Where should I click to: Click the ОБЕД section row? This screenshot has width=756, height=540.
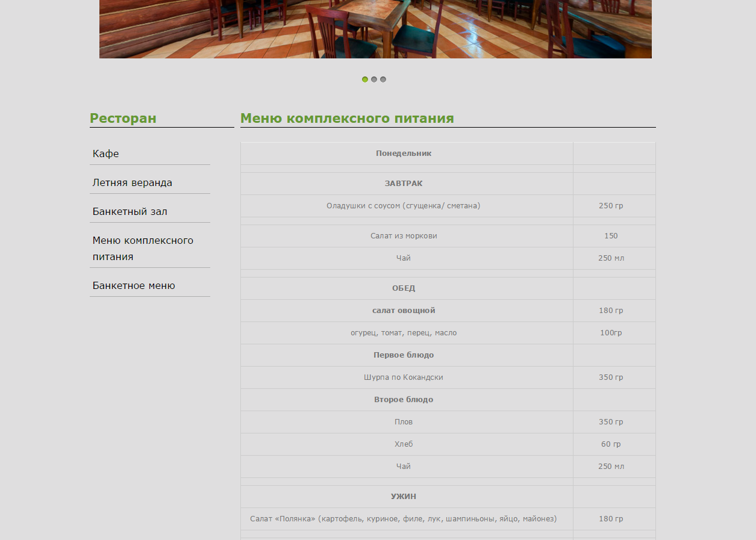(404, 288)
